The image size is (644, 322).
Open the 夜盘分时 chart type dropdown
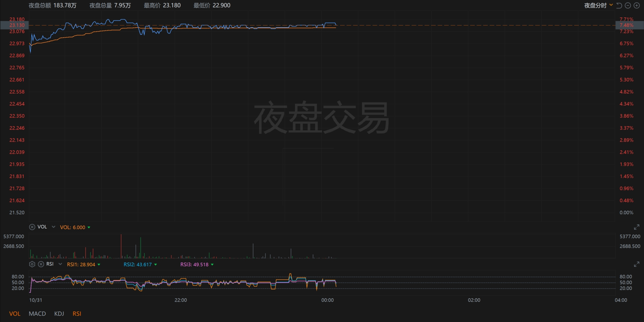598,5
